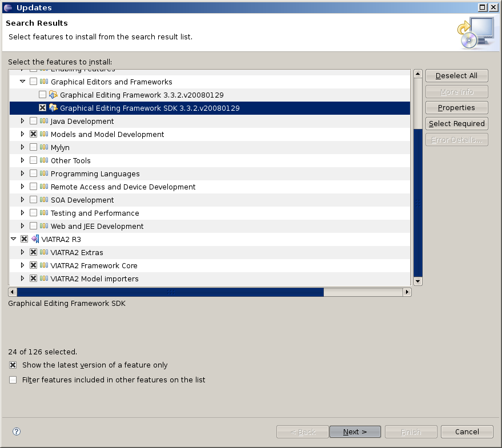
Task: Uncheck Models and Model Development checkbox
Action: pyautogui.click(x=33, y=134)
